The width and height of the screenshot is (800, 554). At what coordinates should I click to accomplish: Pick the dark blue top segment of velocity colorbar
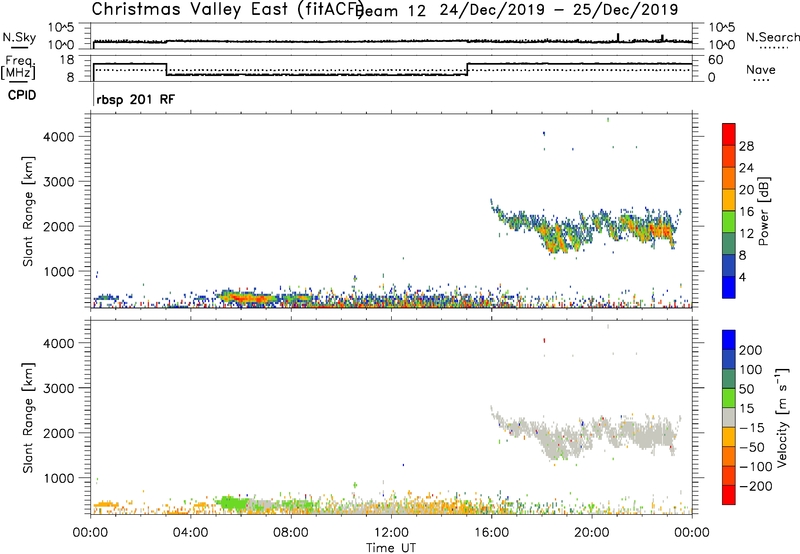tap(729, 340)
